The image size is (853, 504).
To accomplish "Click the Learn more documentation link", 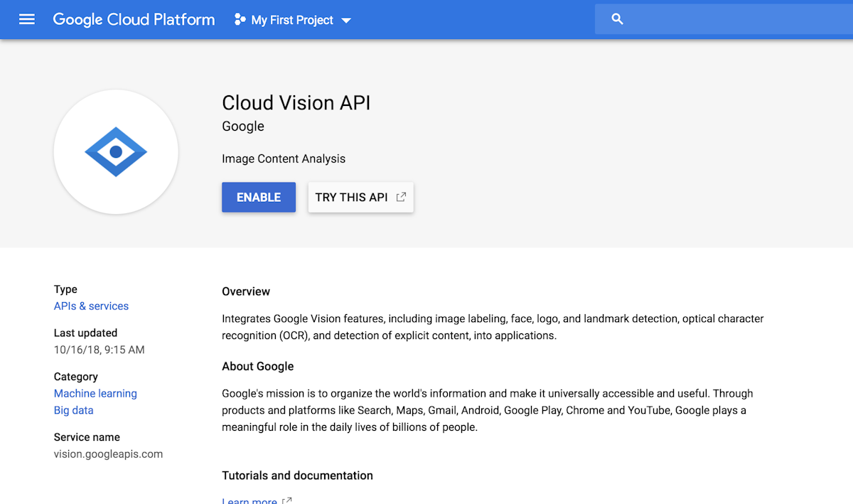I will coord(250,500).
